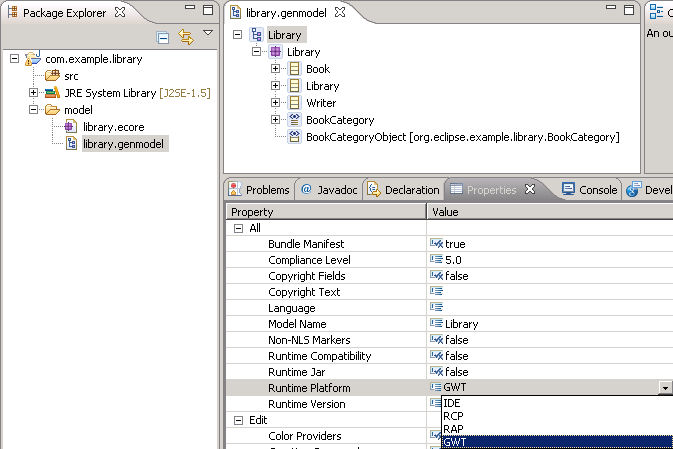Select library.genmodel in Package Explorer
The width and height of the screenshot is (673, 449).
(123, 144)
